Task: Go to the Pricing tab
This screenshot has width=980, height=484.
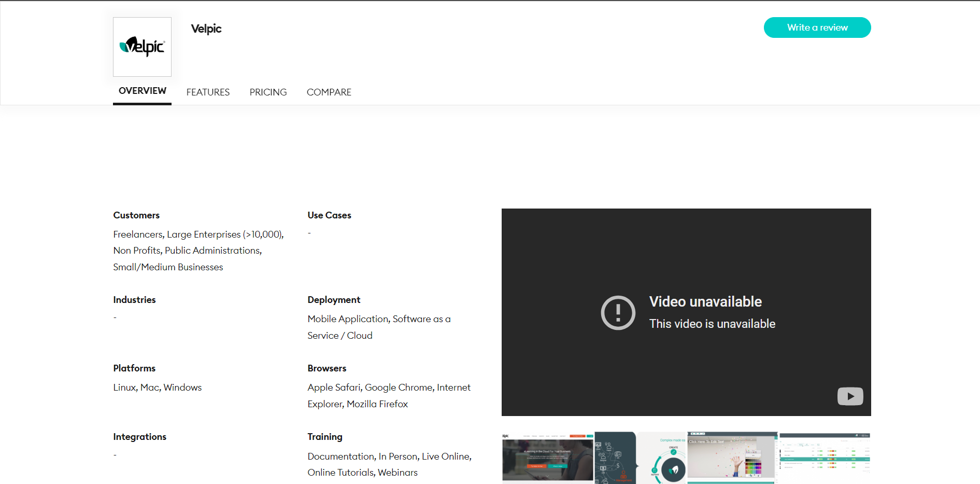Action: coord(268,92)
